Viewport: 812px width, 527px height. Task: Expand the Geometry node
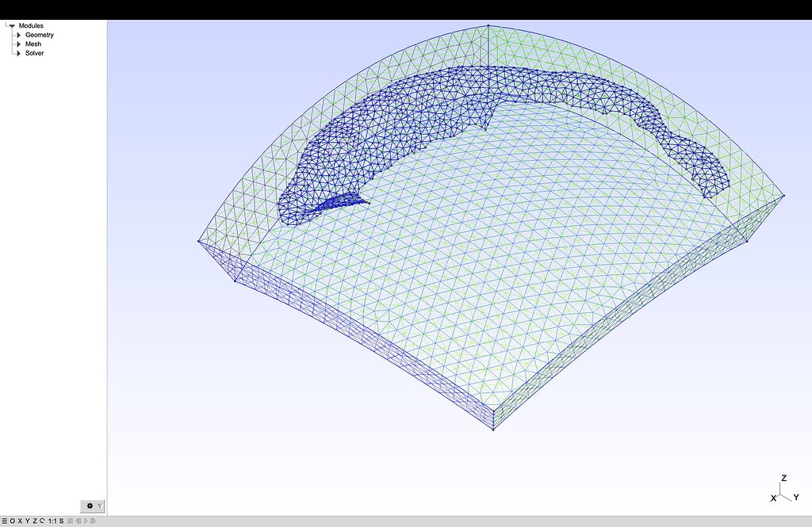pos(18,35)
